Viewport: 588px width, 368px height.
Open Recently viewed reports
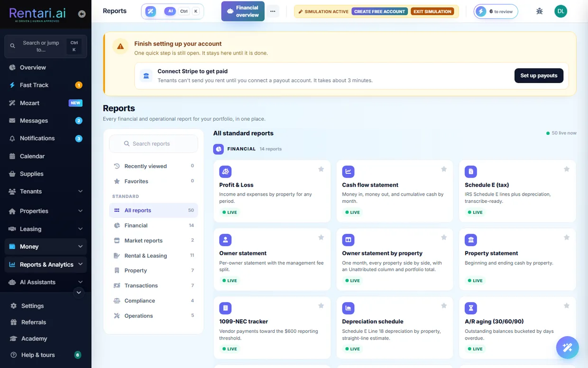click(x=154, y=166)
